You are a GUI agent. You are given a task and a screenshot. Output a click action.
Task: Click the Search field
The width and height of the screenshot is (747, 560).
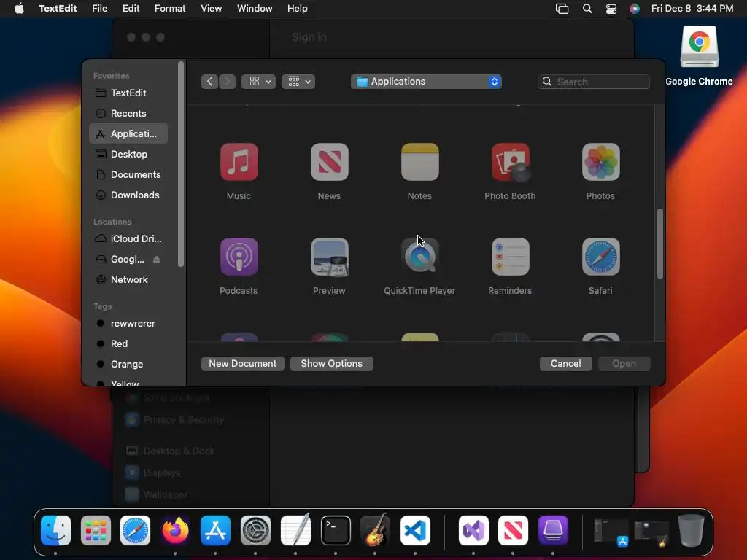[594, 82]
